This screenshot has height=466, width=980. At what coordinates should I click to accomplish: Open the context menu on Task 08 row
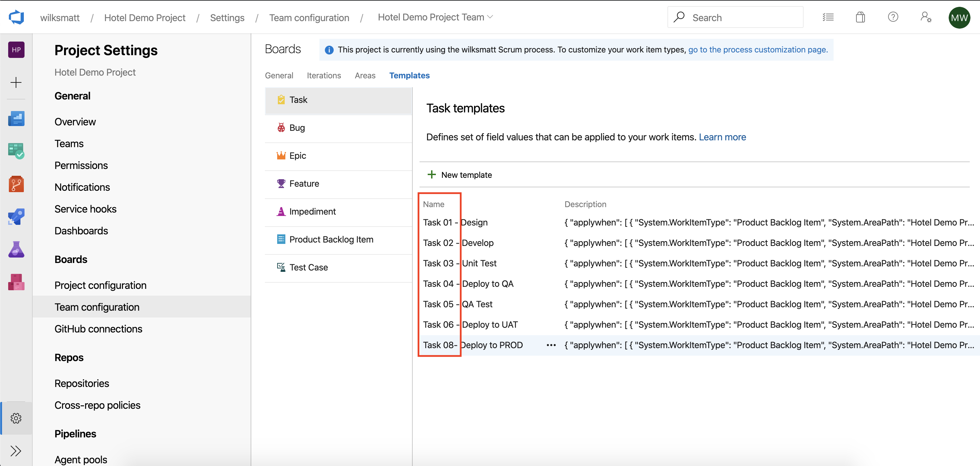(x=551, y=345)
